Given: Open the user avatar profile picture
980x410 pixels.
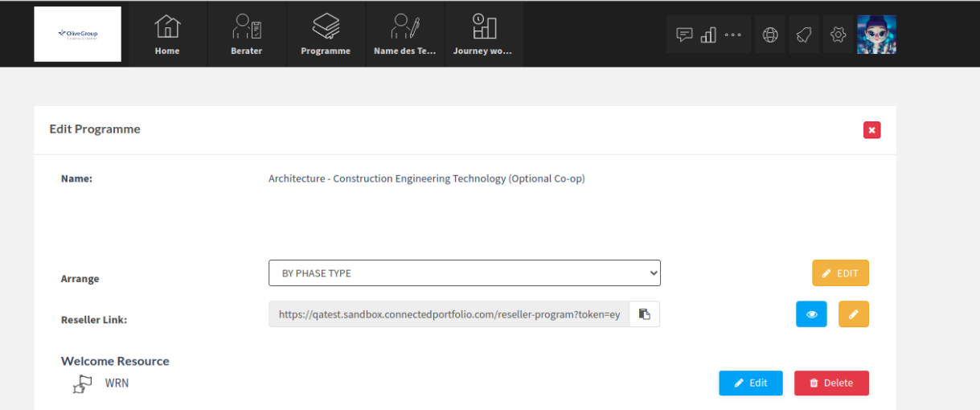Looking at the screenshot, I should (876, 35).
